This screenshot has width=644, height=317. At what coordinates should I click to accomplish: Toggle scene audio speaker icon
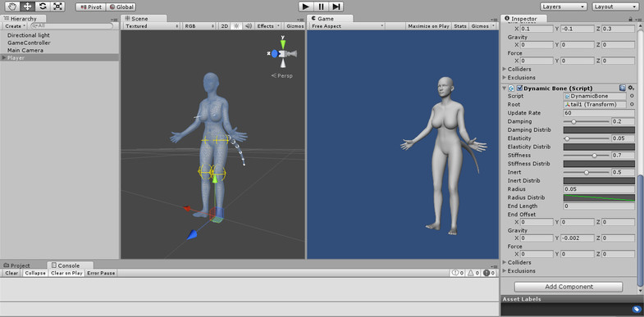248,26
